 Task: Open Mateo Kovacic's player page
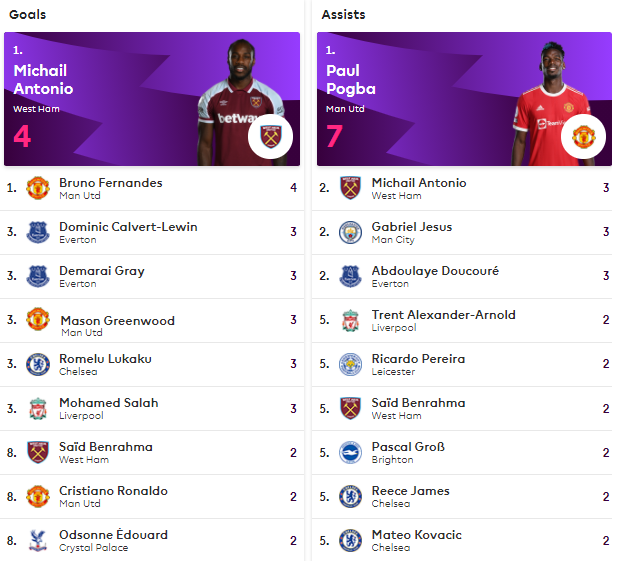point(417,535)
